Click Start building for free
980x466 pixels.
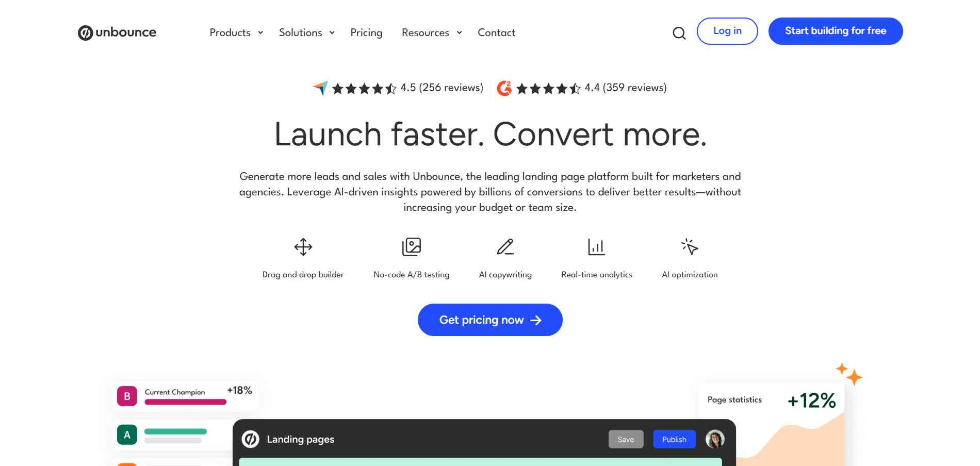pyautogui.click(x=835, y=31)
